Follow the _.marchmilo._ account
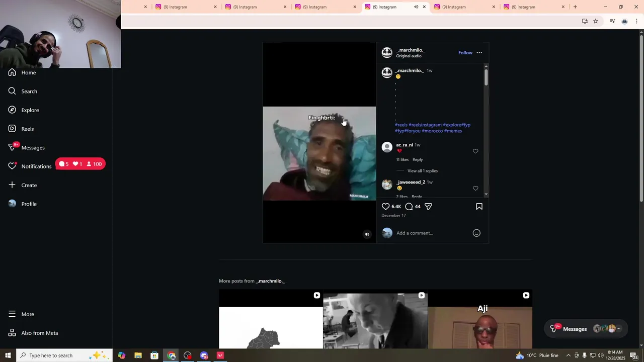 465,53
